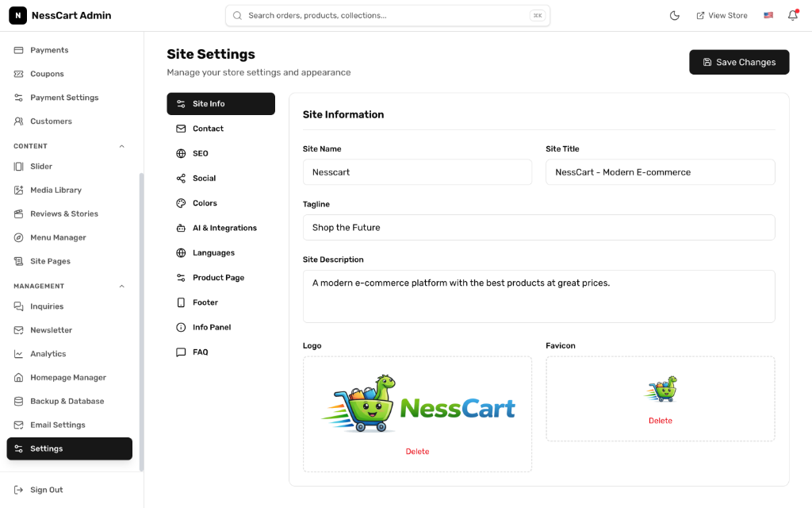Collapse the MANAGEMENT sidebar section
Image resolution: width=812 pixels, height=508 pixels.
pos(121,286)
